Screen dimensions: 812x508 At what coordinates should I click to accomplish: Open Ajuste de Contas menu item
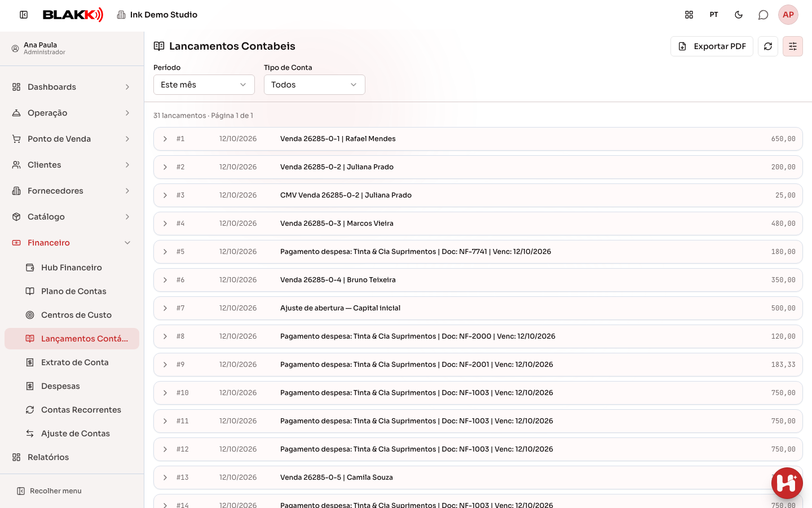pyautogui.click(x=72, y=433)
